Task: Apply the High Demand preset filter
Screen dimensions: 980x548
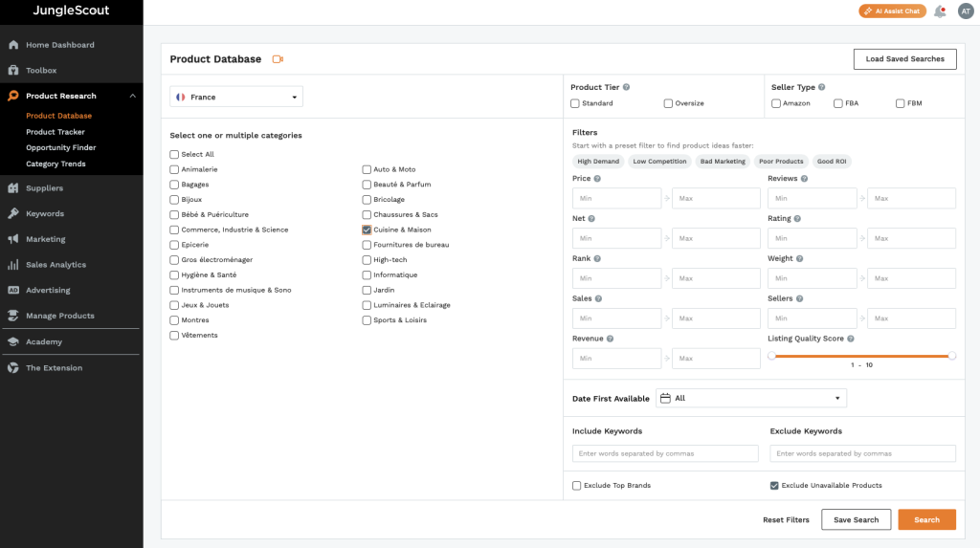Action: [598, 162]
